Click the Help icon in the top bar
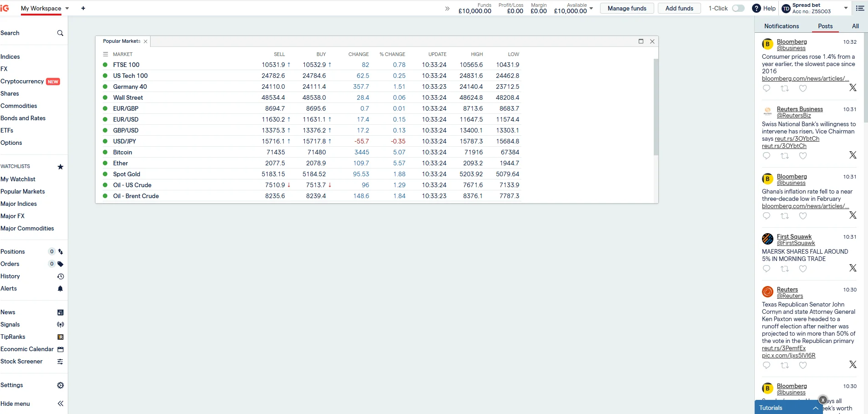Image resolution: width=868 pixels, height=414 pixels. tap(756, 8)
